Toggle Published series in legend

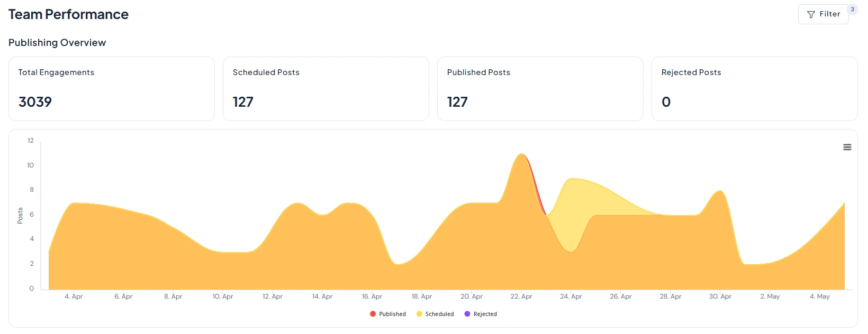click(x=388, y=314)
